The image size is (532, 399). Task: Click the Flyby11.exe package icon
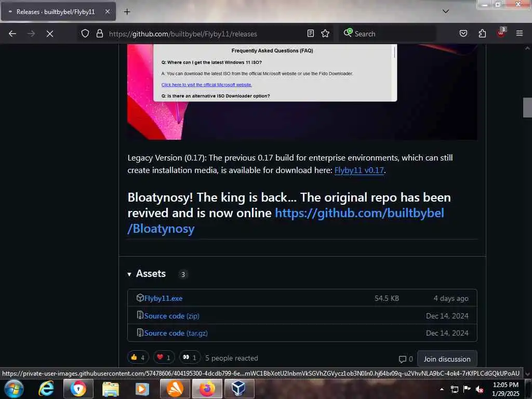click(140, 298)
